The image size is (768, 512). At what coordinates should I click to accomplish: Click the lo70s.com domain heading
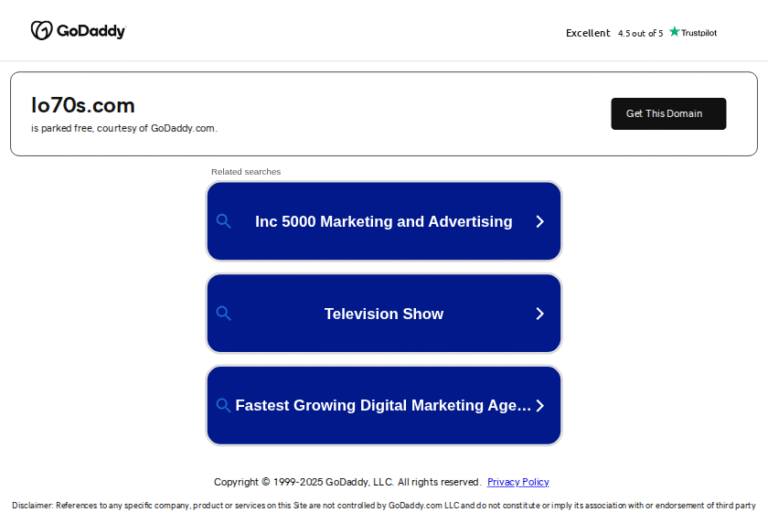(x=83, y=105)
